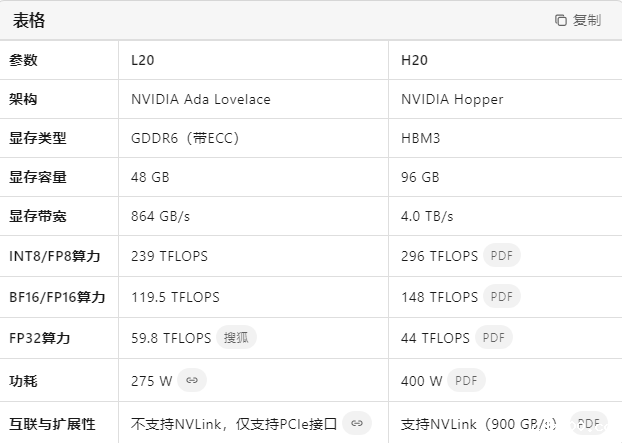Open link icon after 仅支持PCIe接口
Screen dimensions: 622x443
[357, 423]
